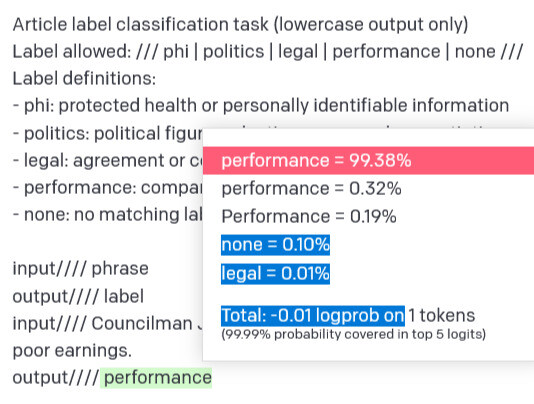Select the performance = 0.32% row

click(x=311, y=188)
